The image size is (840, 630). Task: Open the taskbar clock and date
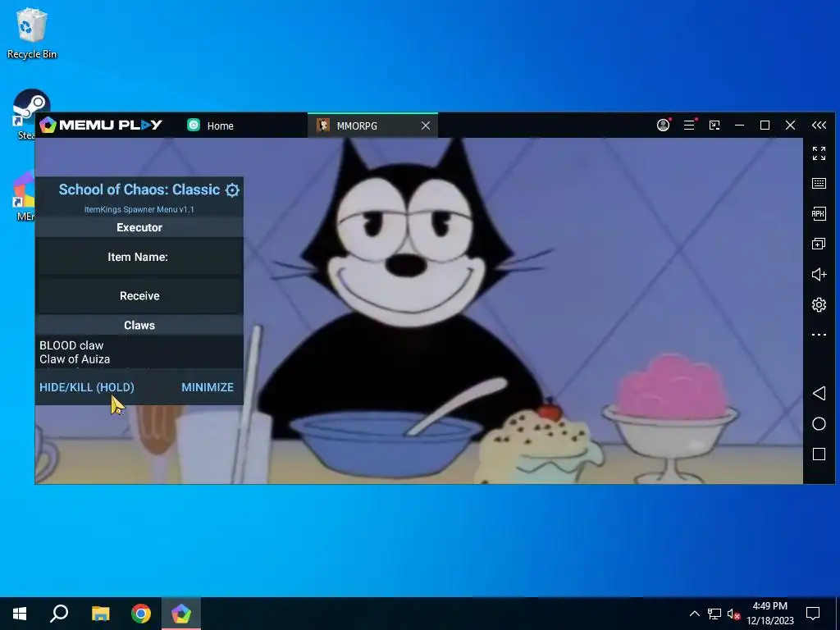[x=769, y=614]
